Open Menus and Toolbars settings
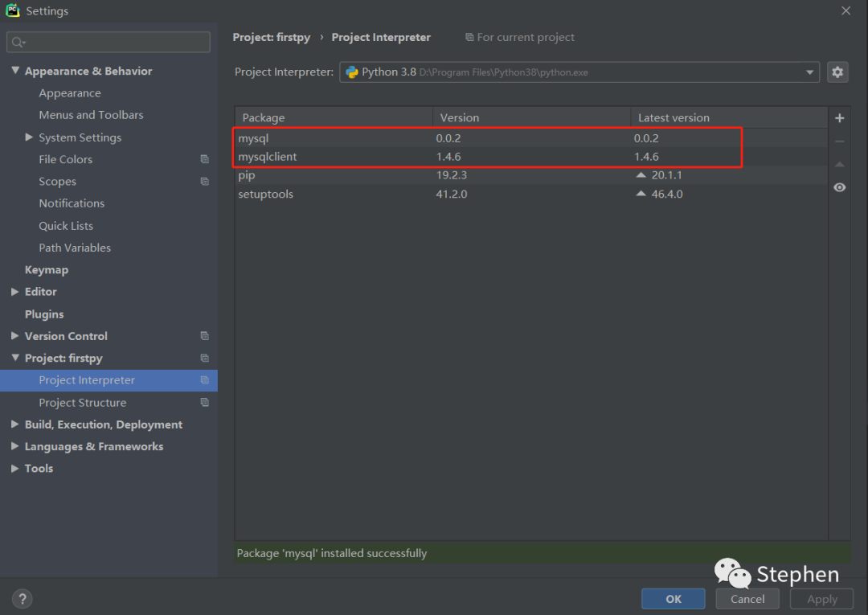The height and width of the screenshot is (615, 868). pyautogui.click(x=91, y=115)
